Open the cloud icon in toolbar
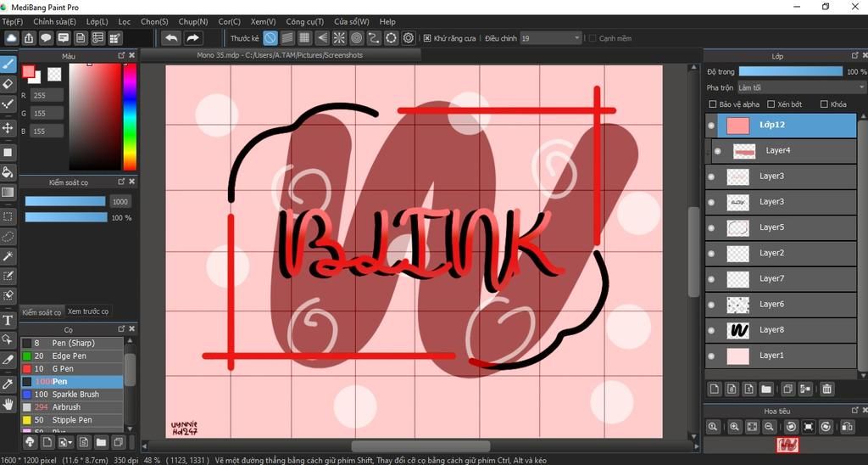Image resolution: width=868 pixels, height=465 pixels. (11, 37)
